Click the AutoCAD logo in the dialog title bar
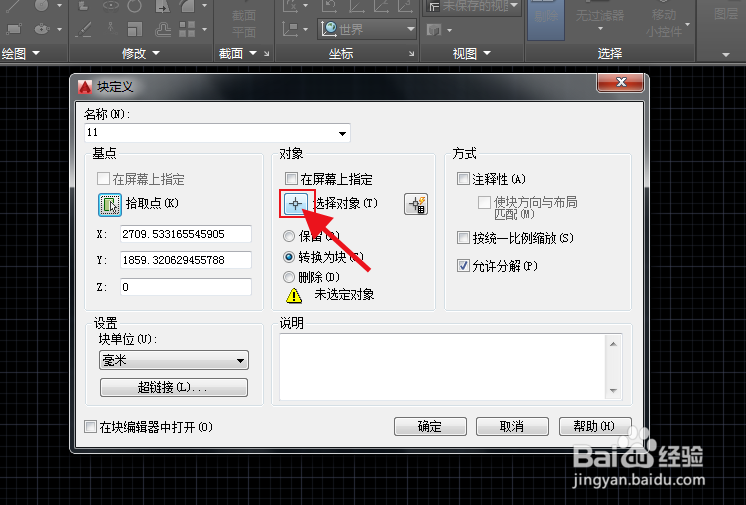Image resolution: width=746 pixels, height=505 pixels. pyautogui.click(x=85, y=87)
